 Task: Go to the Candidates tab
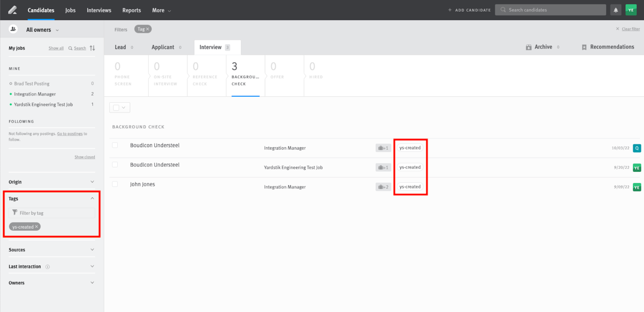[41, 10]
